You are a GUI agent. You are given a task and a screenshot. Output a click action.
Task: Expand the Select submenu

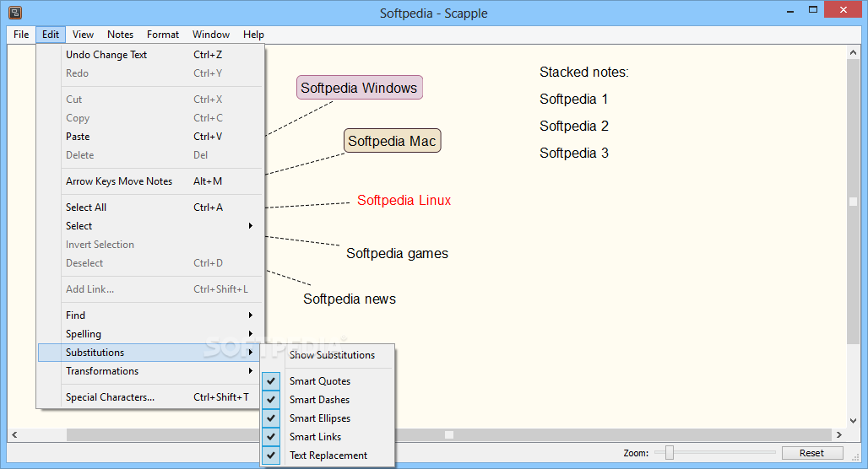click(x=150, y=226)
